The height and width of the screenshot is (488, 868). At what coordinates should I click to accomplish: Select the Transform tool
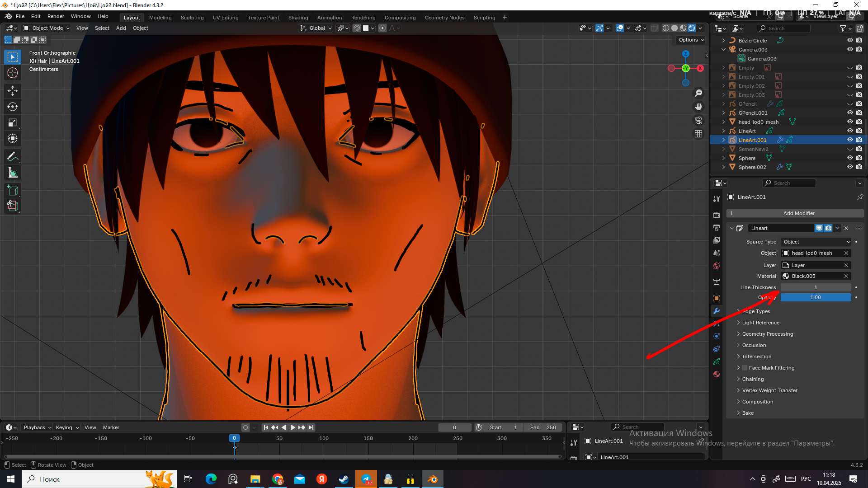[x=13, y=138]
